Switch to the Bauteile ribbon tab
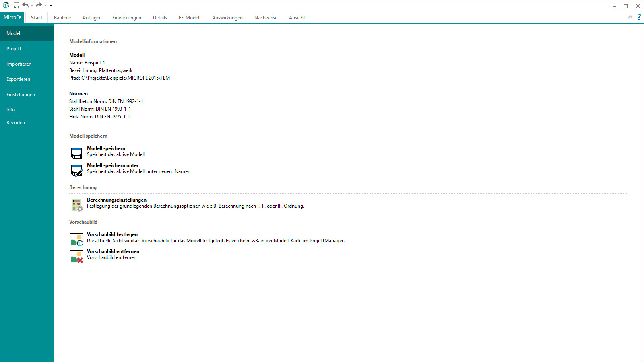 click(62, 18)
